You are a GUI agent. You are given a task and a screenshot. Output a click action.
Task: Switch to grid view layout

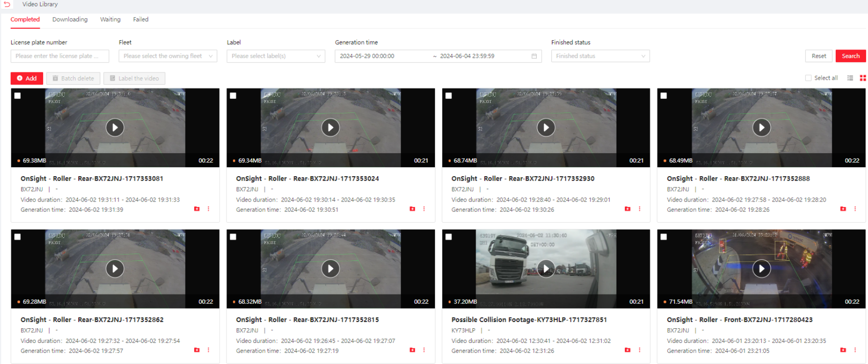click(863, 78)
